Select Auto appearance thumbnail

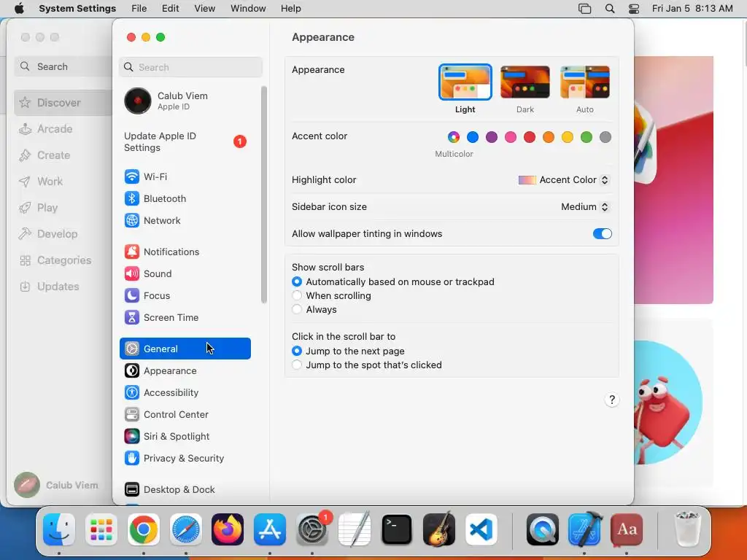click(x=585, y=82)
